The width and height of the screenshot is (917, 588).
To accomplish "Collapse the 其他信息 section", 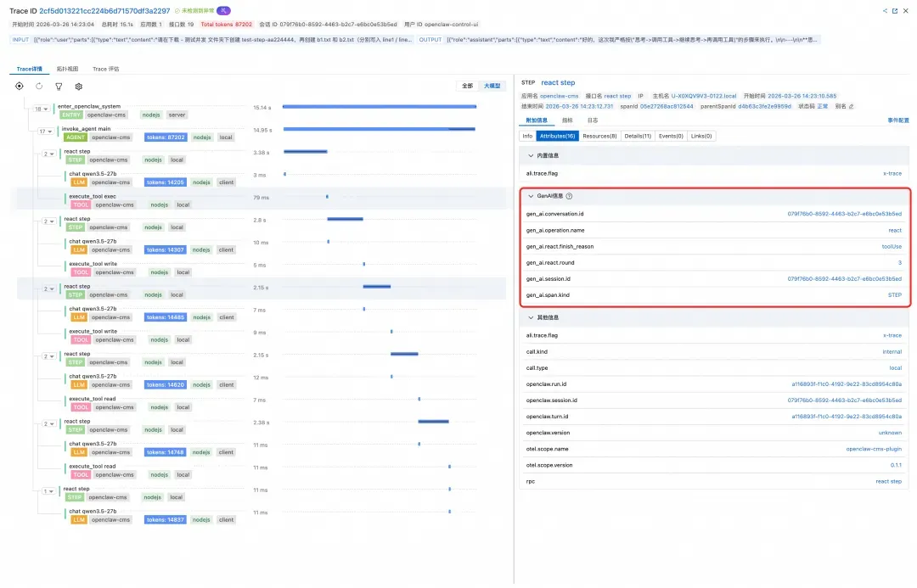I will (530, 317).
